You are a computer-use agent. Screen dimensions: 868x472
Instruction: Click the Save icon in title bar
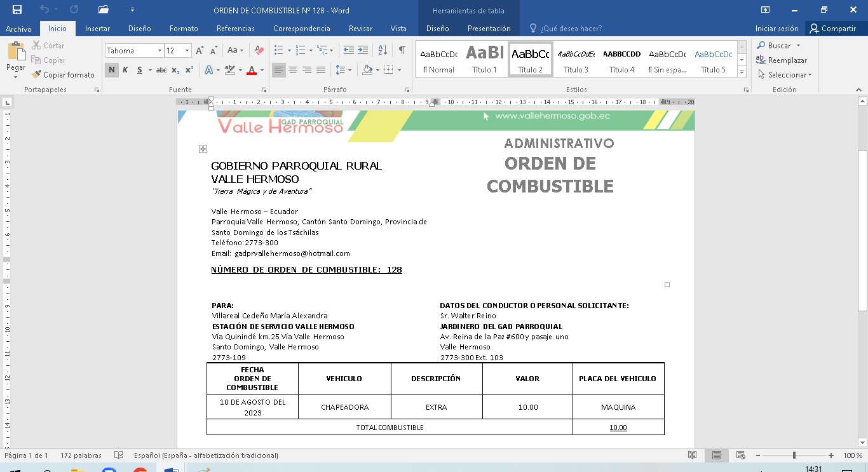17,10
